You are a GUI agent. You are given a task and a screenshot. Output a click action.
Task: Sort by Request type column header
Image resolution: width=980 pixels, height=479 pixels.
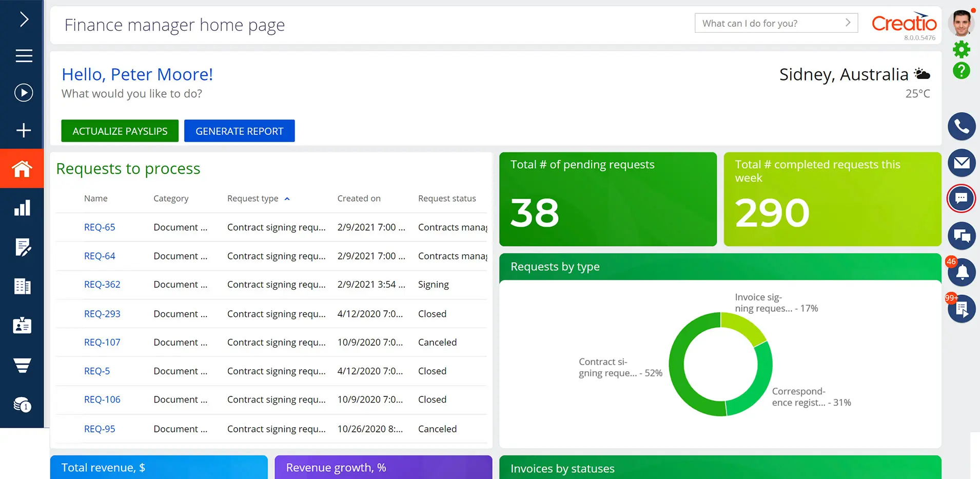tap(253, 198)
